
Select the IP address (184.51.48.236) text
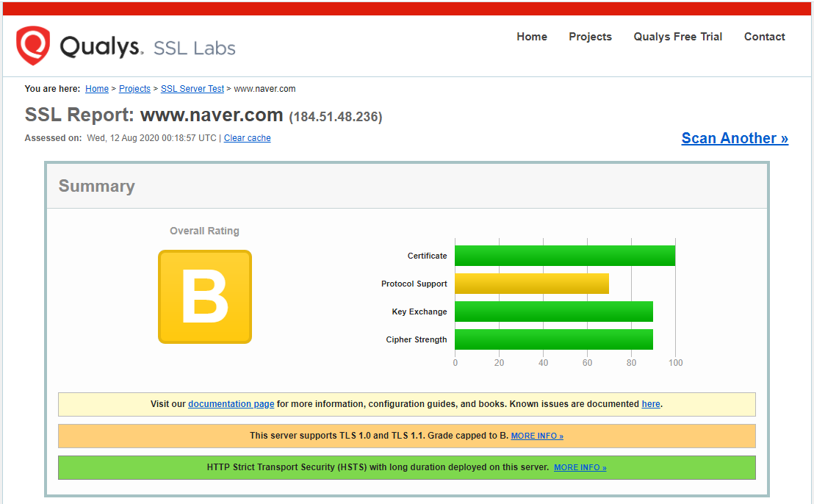coord(335,117)
